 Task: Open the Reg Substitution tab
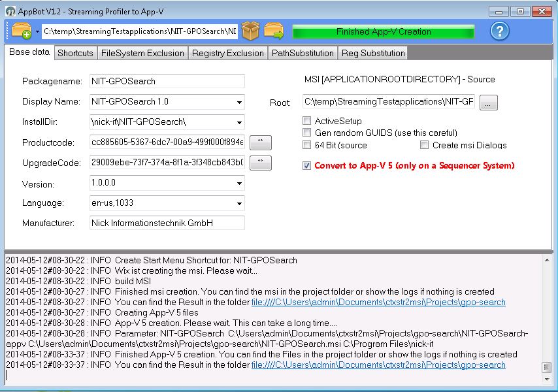click(373, 54)
